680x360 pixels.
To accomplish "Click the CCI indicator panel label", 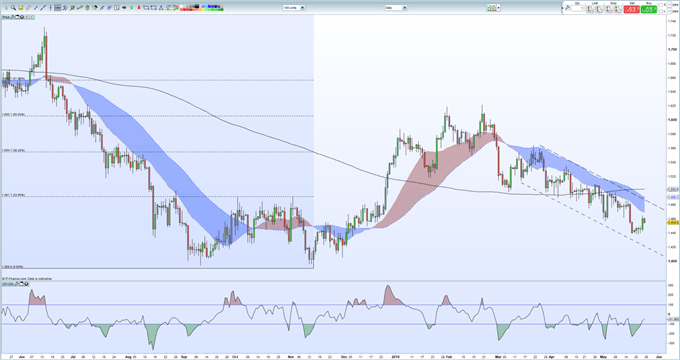I will point(8,284).
